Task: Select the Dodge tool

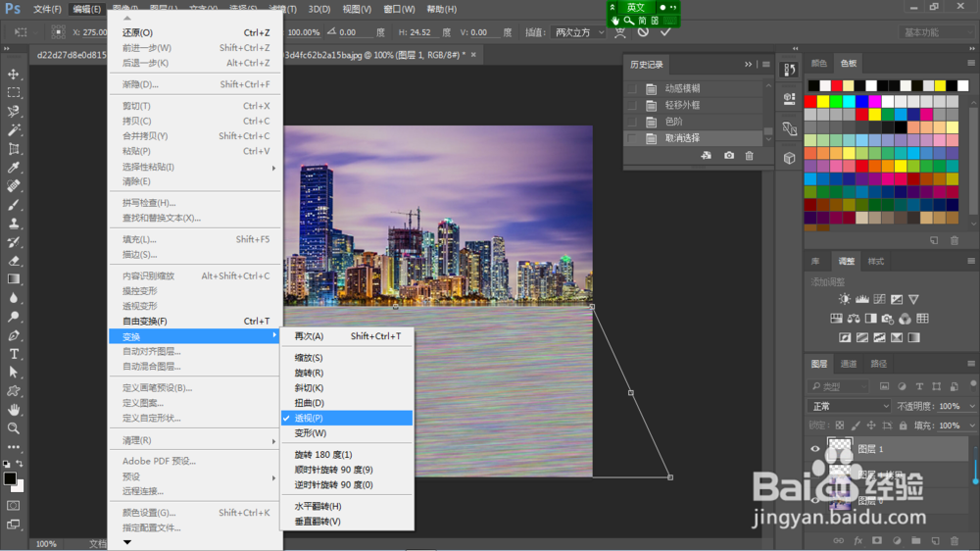Action: 13,317
